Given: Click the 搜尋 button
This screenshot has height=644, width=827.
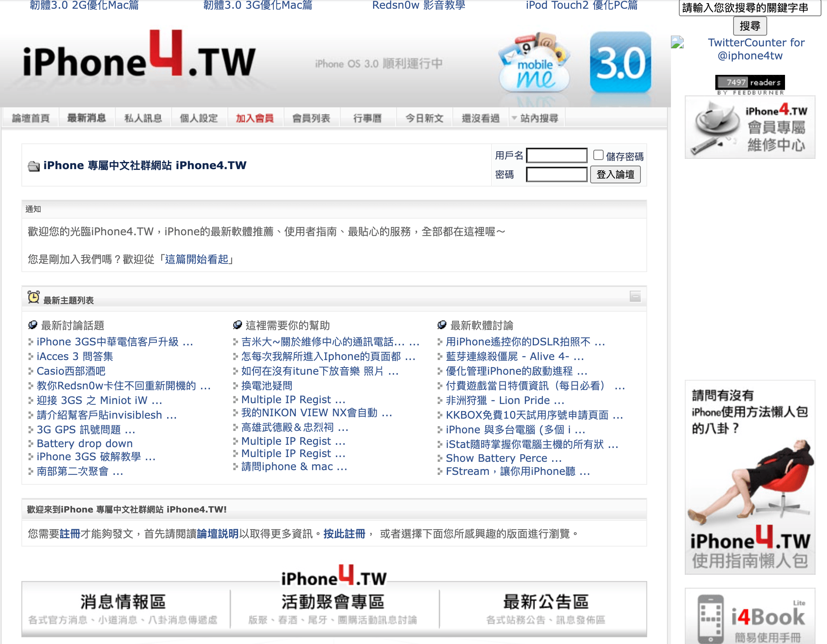Looking at the screenshot, I should coord(750,26).
